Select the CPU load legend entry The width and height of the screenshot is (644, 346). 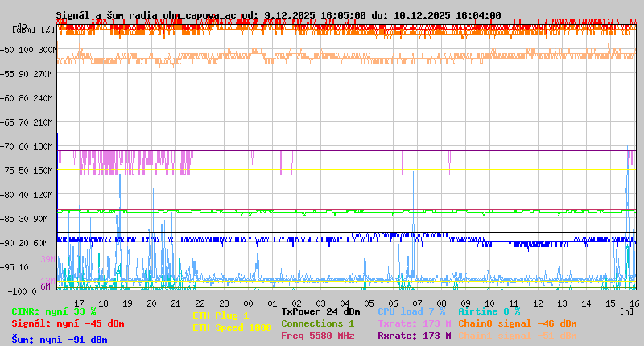coord(411,311)
